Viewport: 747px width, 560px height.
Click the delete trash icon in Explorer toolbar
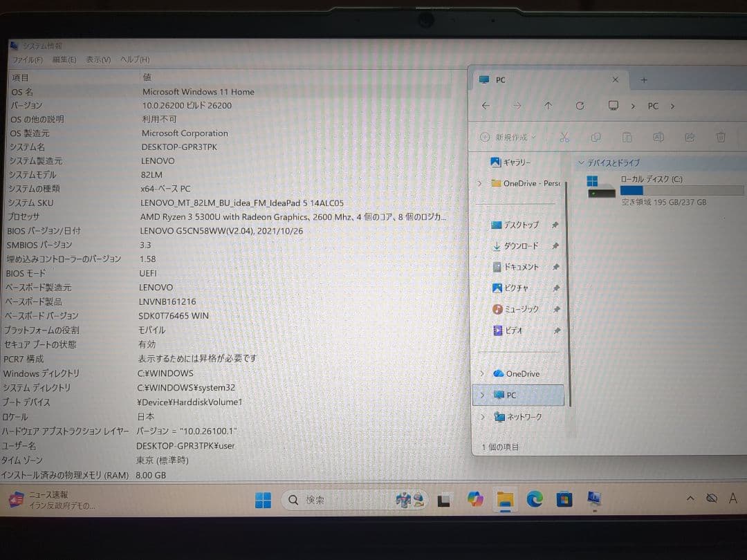point(721,137)
